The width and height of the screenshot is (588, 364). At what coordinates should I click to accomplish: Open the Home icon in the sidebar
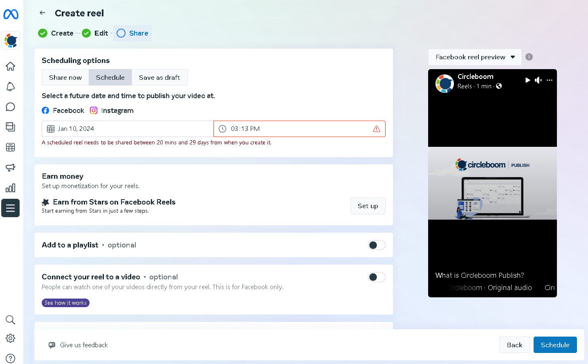coord(10,66)
